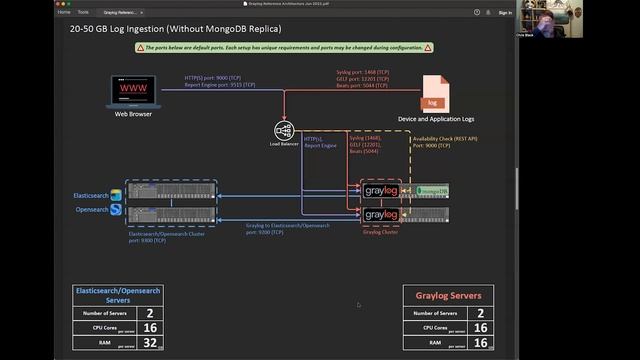Click the right warning triangle in banner
This screenshot has height=360, width=640.
(428, 48)
